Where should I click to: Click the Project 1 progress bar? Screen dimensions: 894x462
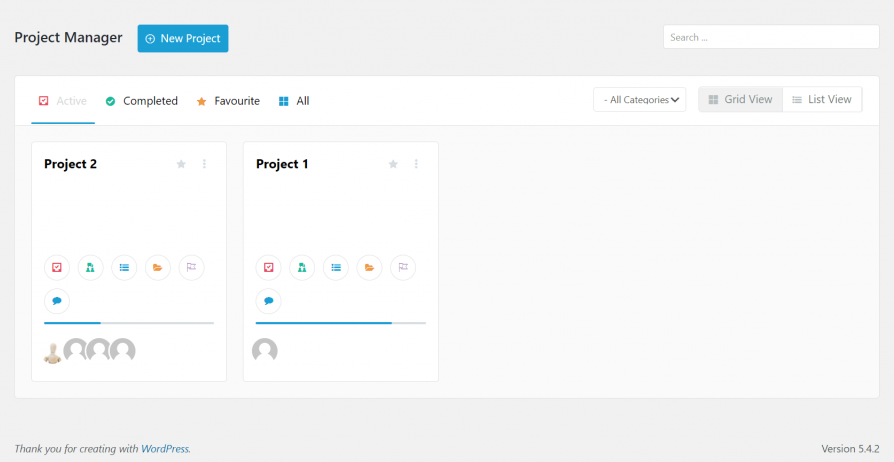pyautogui.click(x=341, y=323)
